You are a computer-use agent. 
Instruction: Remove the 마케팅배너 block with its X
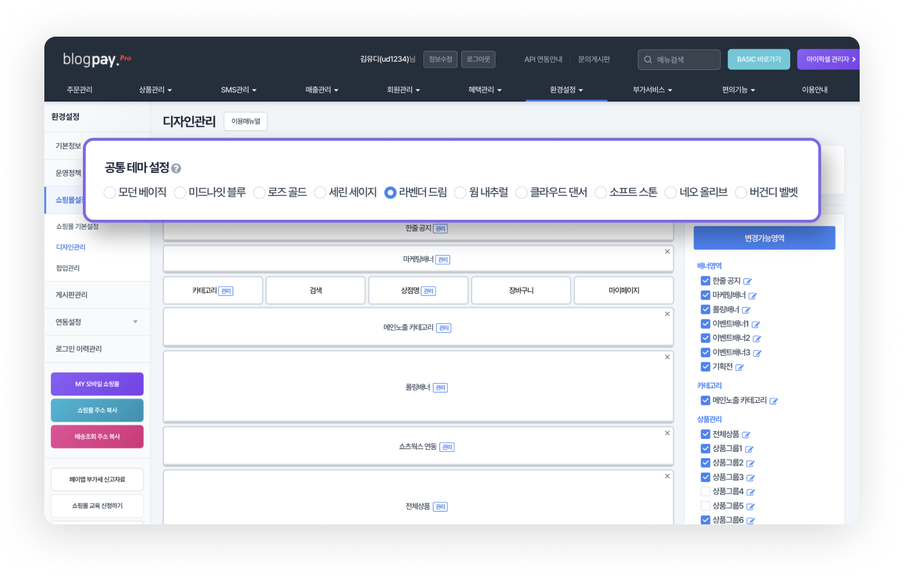coord(668,251)
